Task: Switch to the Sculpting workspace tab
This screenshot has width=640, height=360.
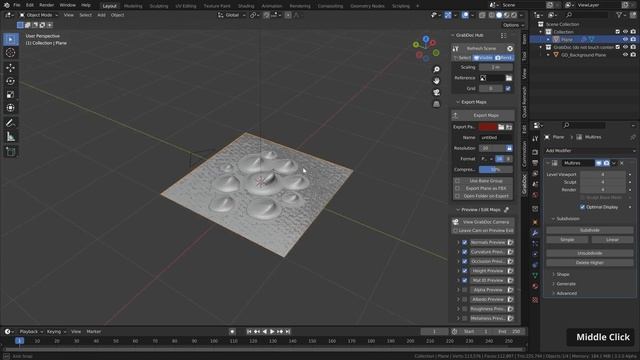Action: tap(159, 6)
